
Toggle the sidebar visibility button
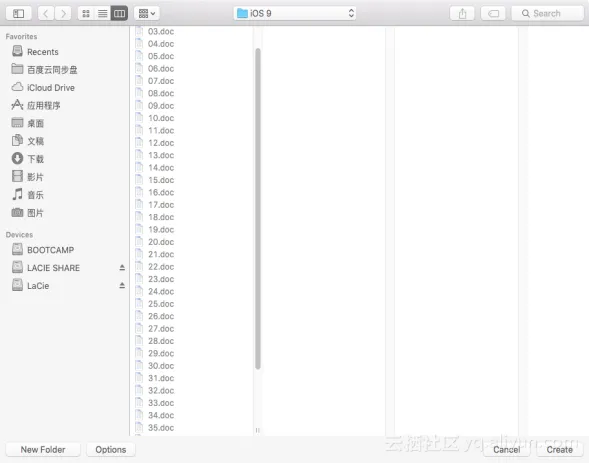[x=18, y=14]
